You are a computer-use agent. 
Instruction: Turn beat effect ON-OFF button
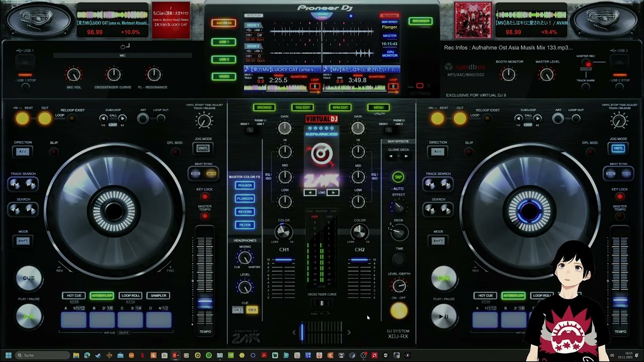click(x=399, y=311)
